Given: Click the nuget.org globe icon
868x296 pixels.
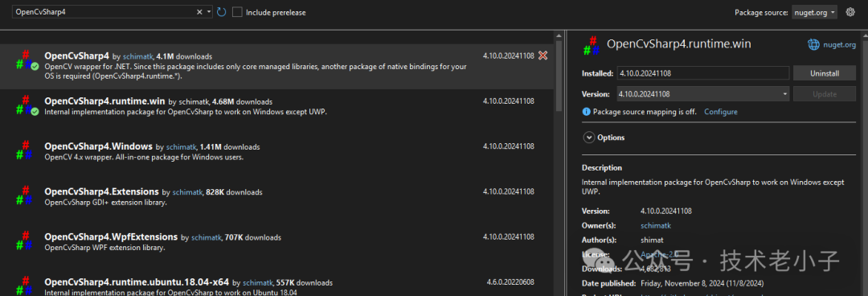Looking at the screenshot, I should click(813, 45).
